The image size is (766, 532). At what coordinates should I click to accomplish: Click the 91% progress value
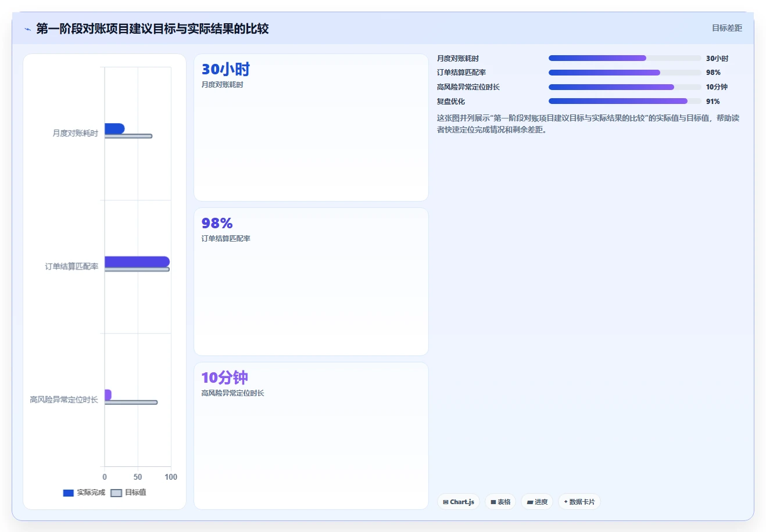713,102
